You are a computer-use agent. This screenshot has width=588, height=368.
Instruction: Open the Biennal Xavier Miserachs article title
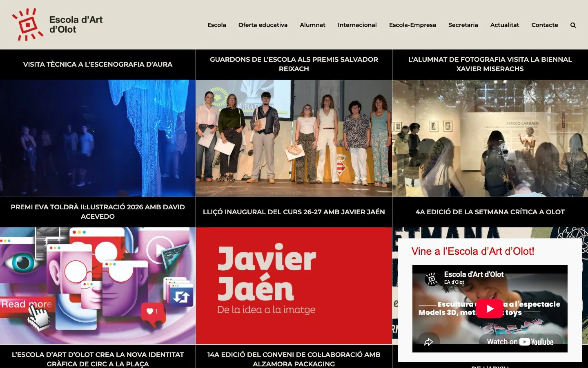(490, 64)
